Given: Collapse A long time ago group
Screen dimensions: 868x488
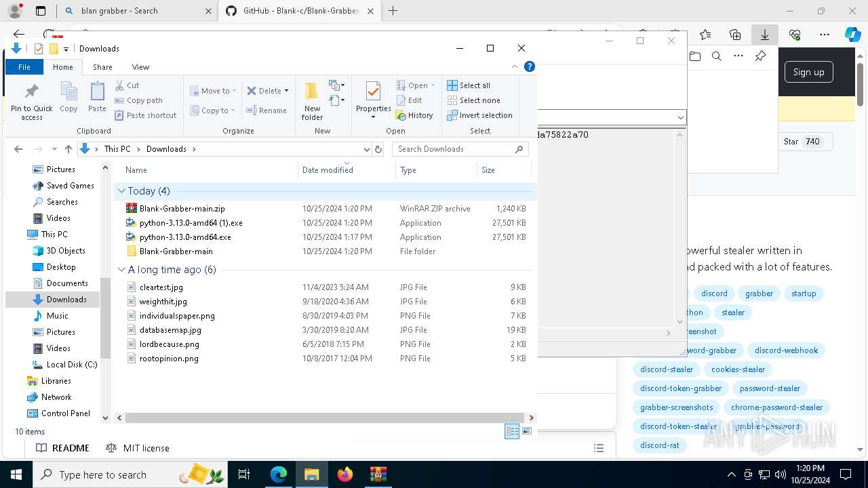Looking at the screenshot, I should [x=121, y=270].
